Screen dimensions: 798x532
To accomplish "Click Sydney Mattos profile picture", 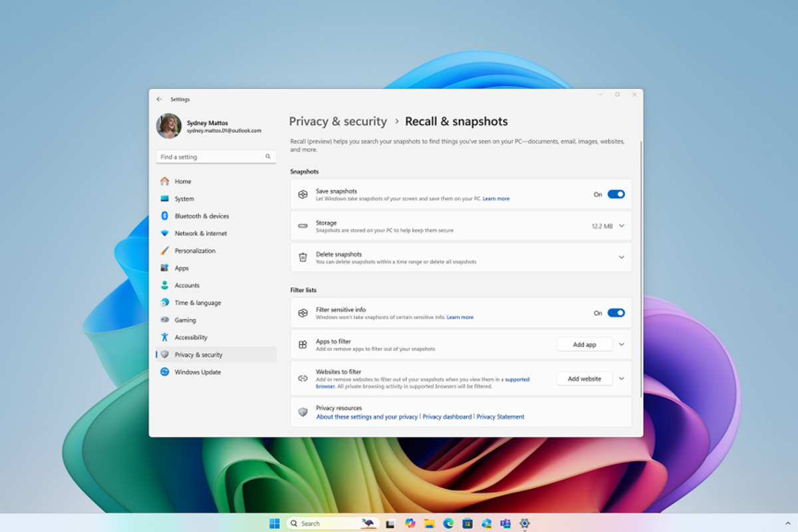I will tap(169, 126).
